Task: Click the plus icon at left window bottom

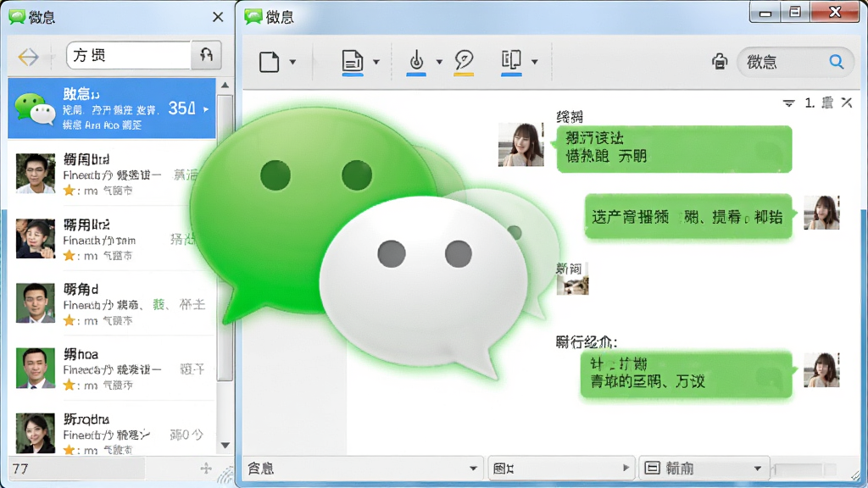Action: pos(206,469)
